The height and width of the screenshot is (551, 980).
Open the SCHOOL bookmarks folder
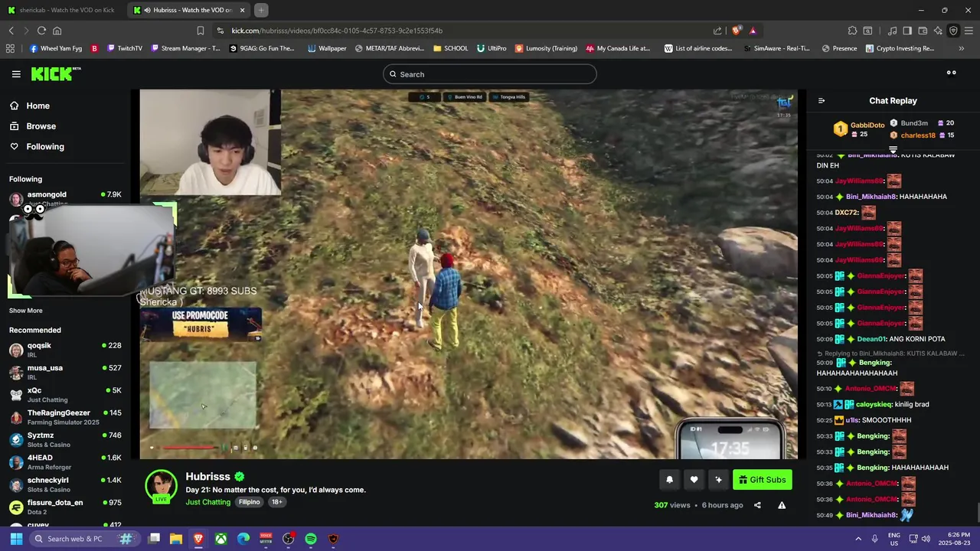[x=450, y=48]
